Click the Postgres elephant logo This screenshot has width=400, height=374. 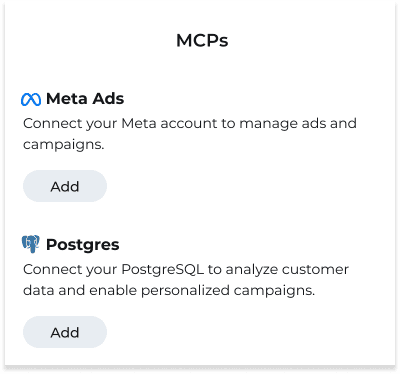click(31, 244)
